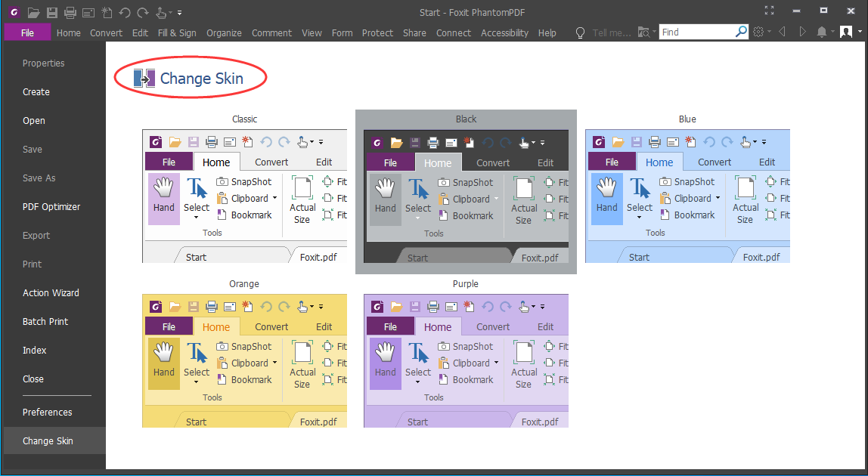Click the open folder icon in quick access toolbar
The width and height of the screenshot is (868, 476).
(33, 12)
